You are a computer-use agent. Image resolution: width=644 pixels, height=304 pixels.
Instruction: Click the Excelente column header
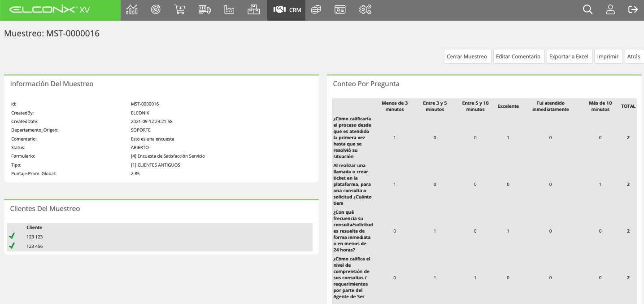[508, 106]
